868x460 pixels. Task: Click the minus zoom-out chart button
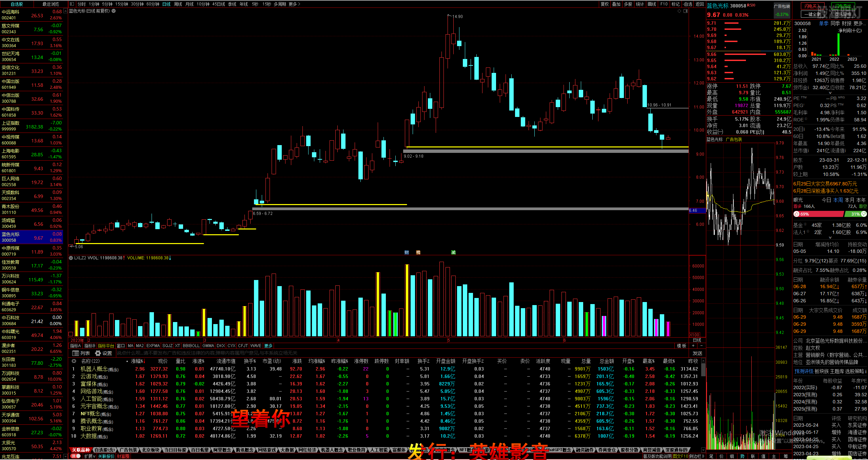tap(702, 346)
